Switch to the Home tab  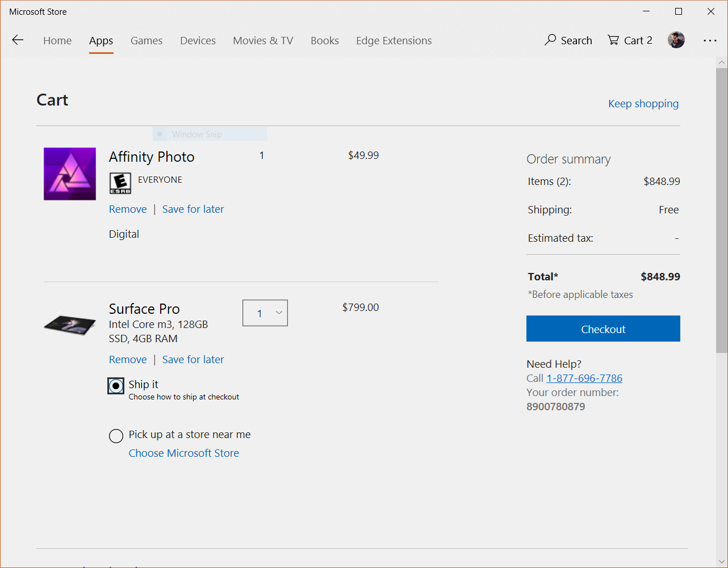[x=57, y=41]
